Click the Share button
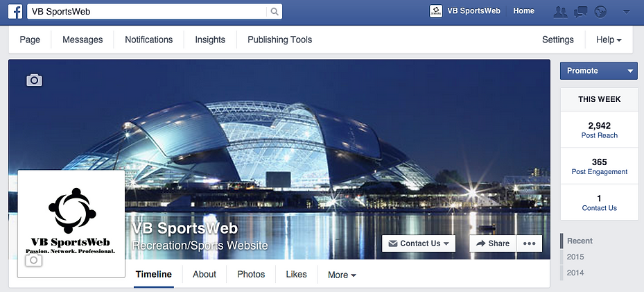 (492, 243)
